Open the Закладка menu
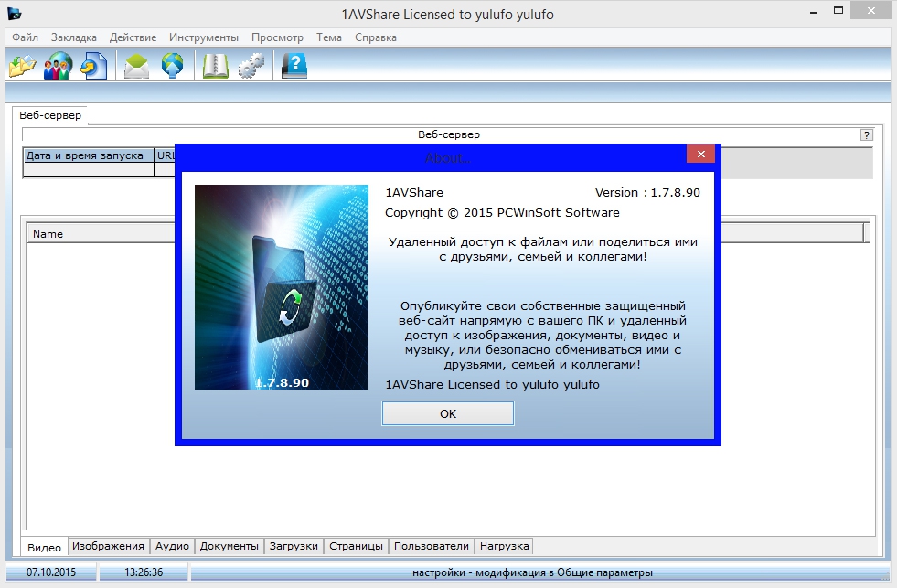The image size is (897, 588). [x=74, y=37]
